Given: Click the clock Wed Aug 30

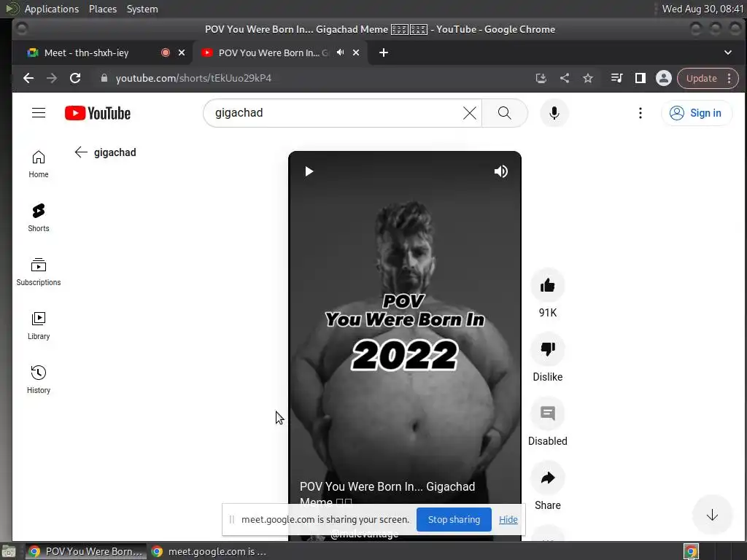Looking at the screenshot, I should click(703, 9).
